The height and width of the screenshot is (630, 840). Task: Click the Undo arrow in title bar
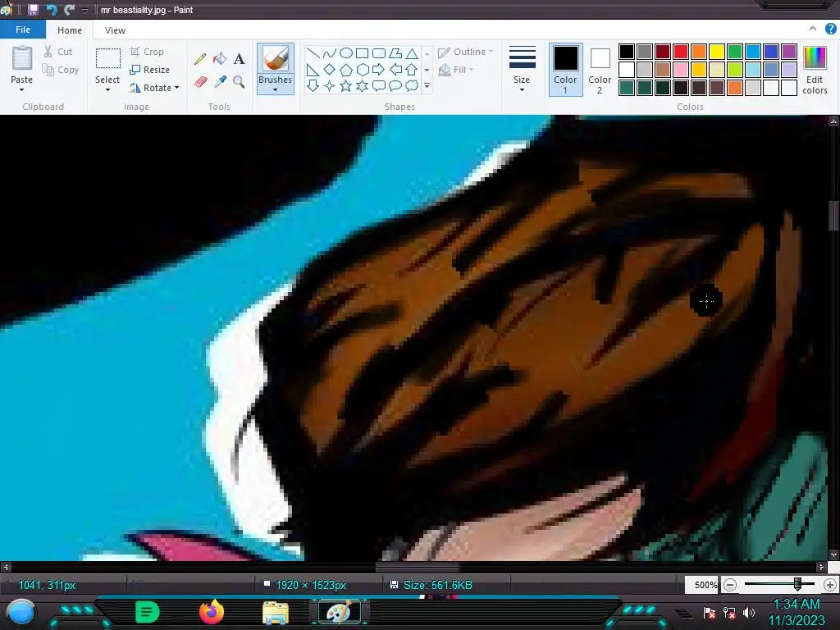coord(52,10)
